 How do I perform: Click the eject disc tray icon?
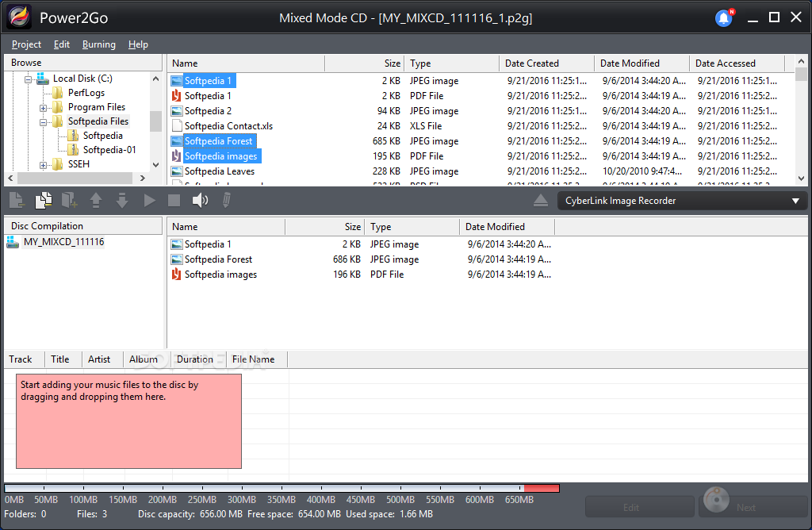point(541,201)
